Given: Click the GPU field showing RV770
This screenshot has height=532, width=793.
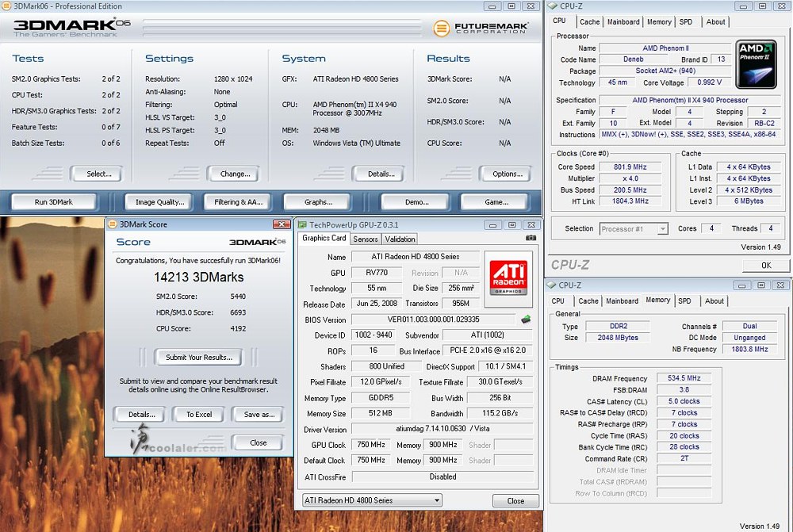Looking at the screenshot, I should (x=377, y=273).
